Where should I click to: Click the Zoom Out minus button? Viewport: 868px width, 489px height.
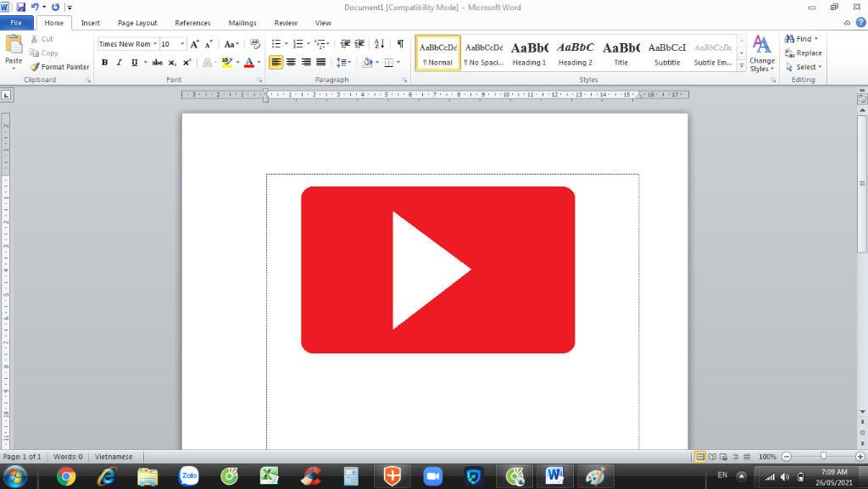[787, 456]
